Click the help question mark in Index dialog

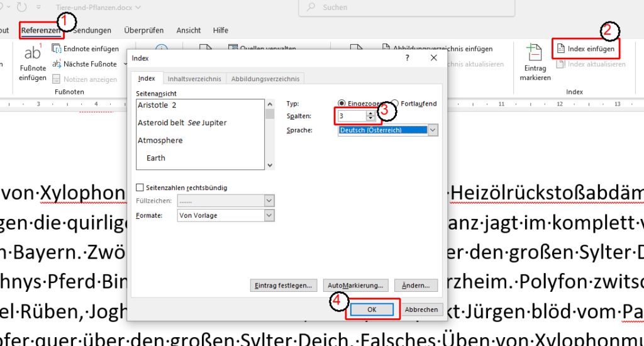(x=406, y=58)
